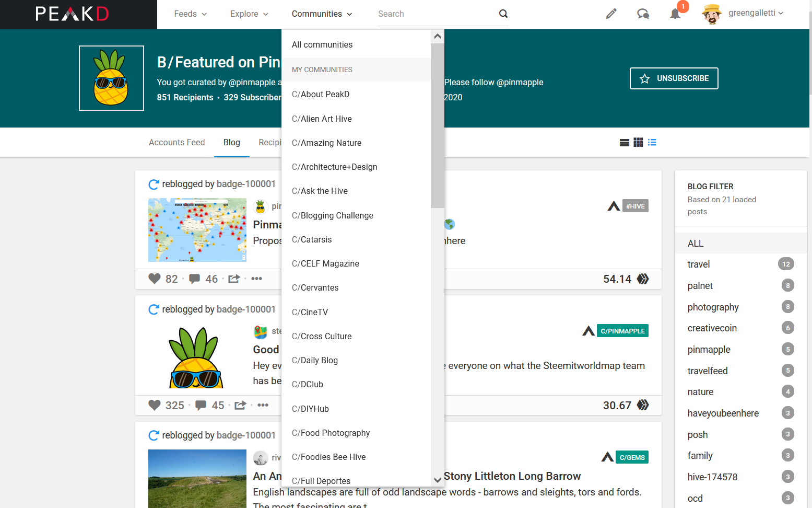Click the search magnifier icon
Screen dimensions: 812x508
[x=503, y=14]
